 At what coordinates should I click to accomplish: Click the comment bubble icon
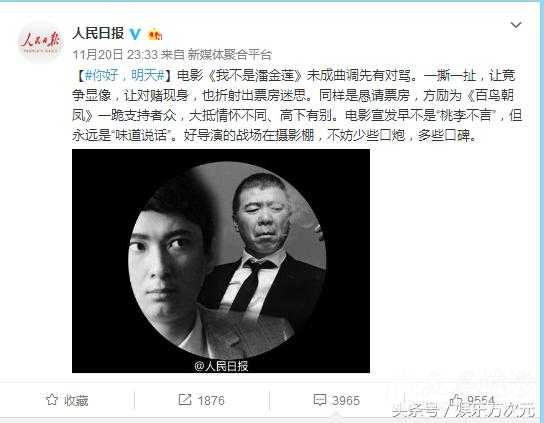319,400
